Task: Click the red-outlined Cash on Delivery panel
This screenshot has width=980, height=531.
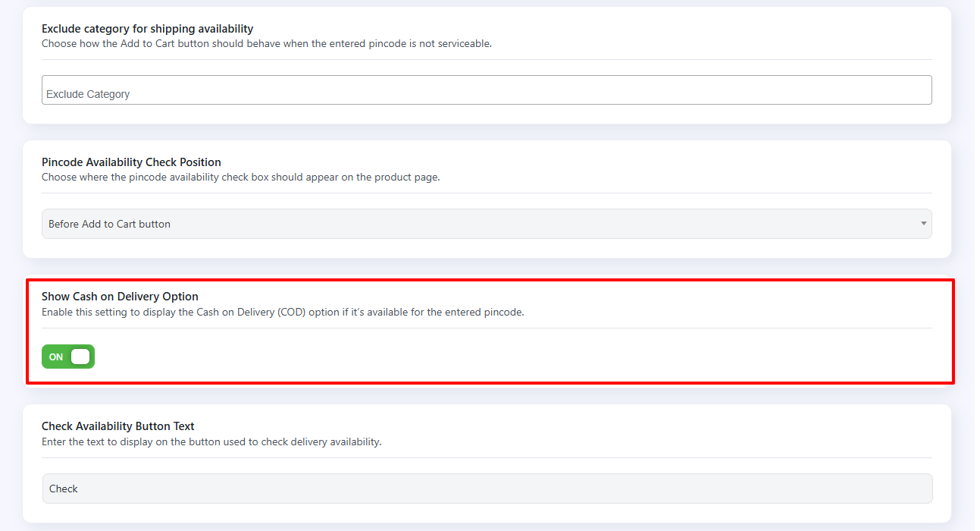Action: 531,357
